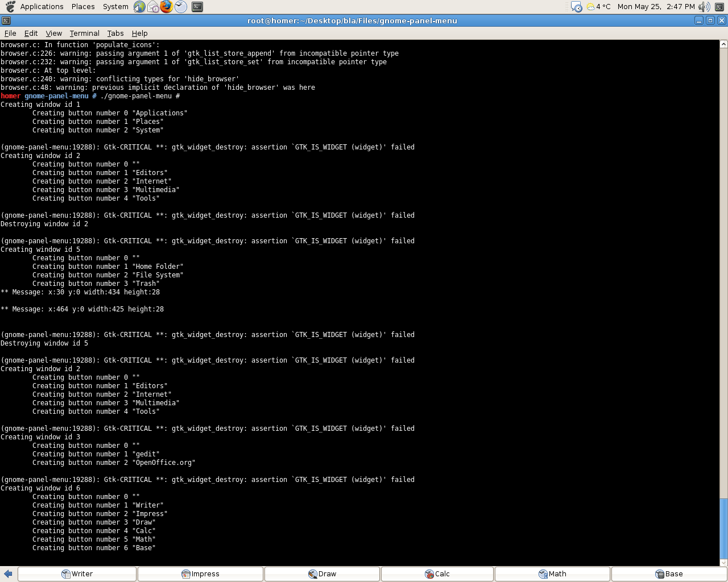Click terminal line creating button "Base"
Screen dimensions: 728x582
tap(94, 548)
